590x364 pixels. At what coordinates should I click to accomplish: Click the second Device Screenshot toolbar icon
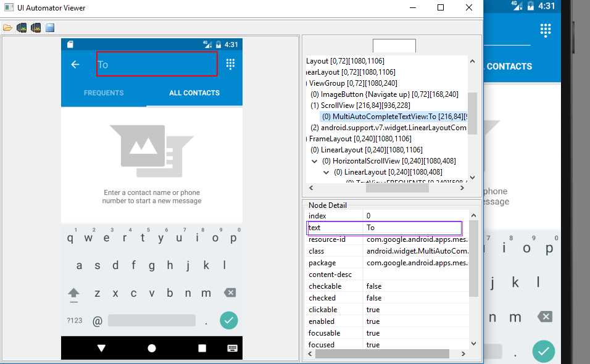pos(36,27)
